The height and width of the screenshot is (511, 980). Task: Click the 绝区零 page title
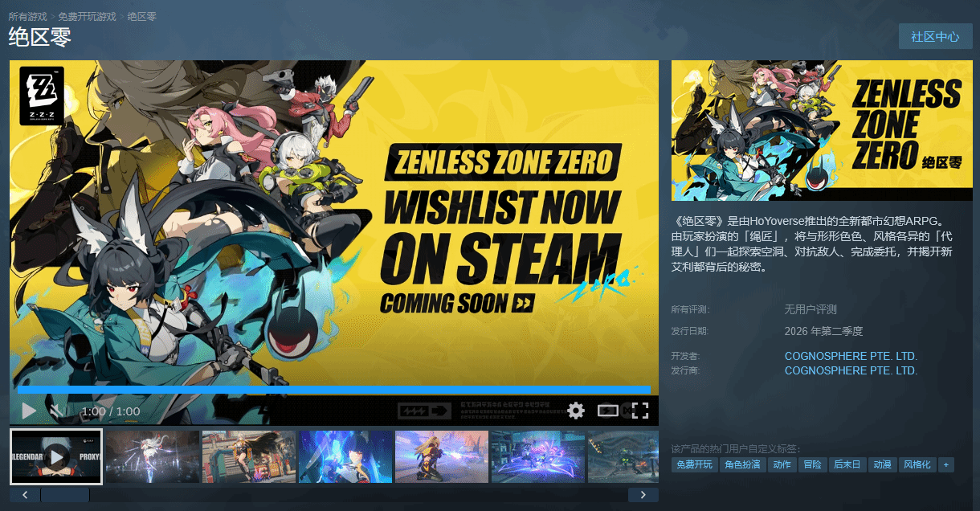(40, 37)
